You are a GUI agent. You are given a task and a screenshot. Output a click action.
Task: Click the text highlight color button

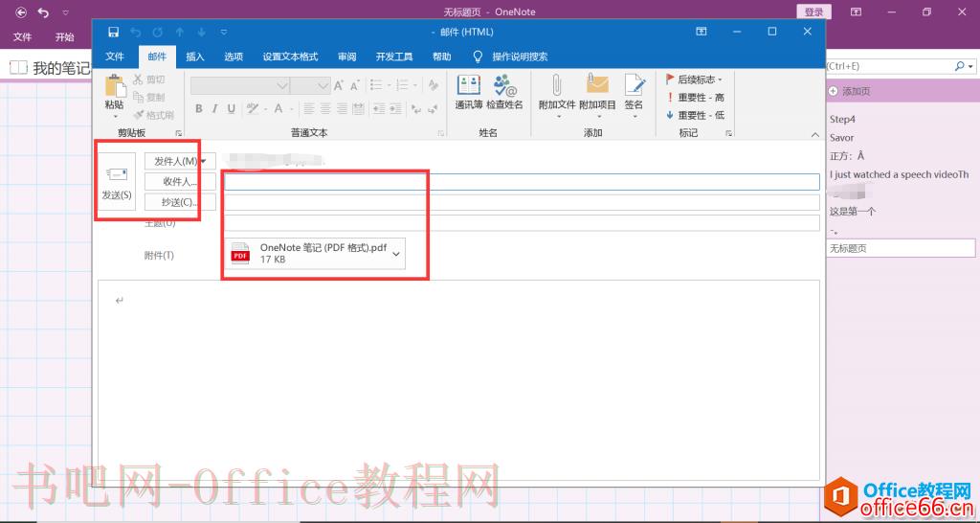pos(253,109)
